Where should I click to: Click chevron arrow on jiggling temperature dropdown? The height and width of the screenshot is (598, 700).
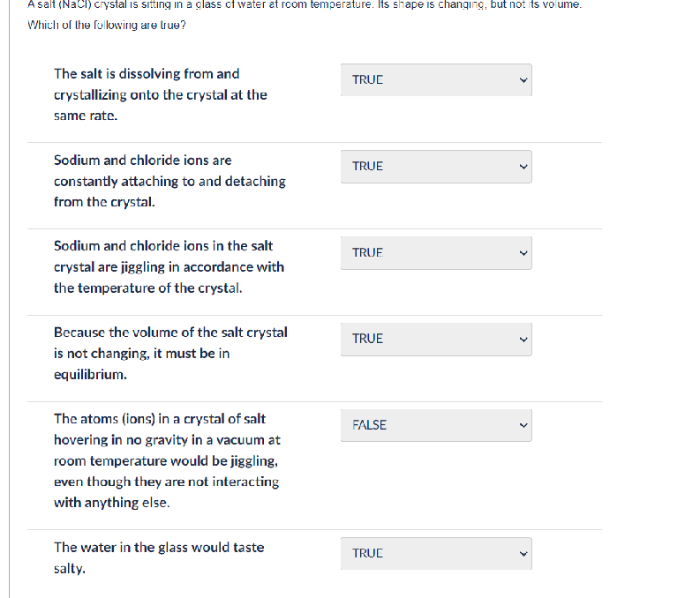523,253
